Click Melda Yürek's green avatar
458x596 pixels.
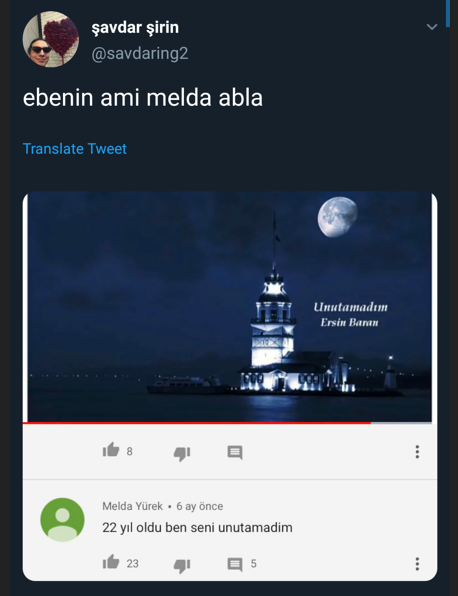coord(62,520)
